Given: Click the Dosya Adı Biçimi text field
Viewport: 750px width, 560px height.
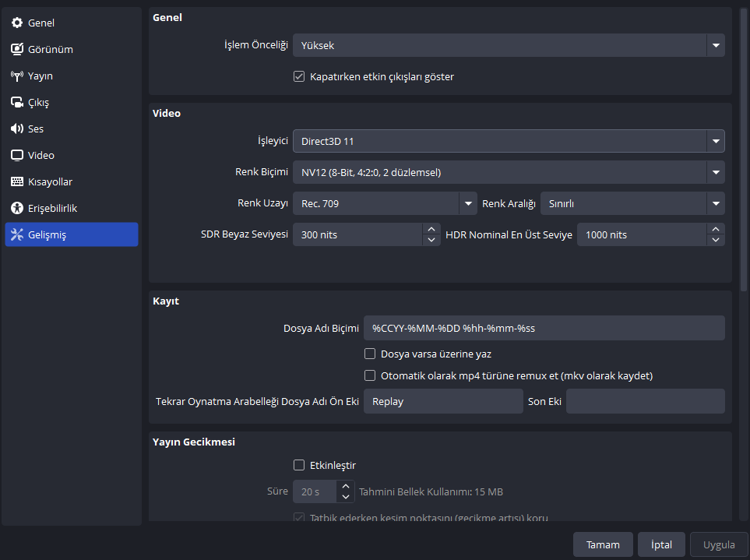Looking at the screenshot, I should (544, 329).
